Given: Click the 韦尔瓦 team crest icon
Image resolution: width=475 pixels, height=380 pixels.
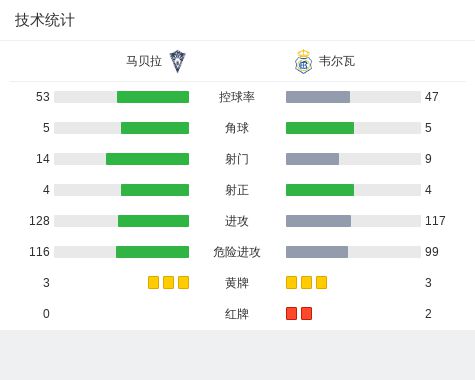Looking at the screenshot, I should (303, 61).
